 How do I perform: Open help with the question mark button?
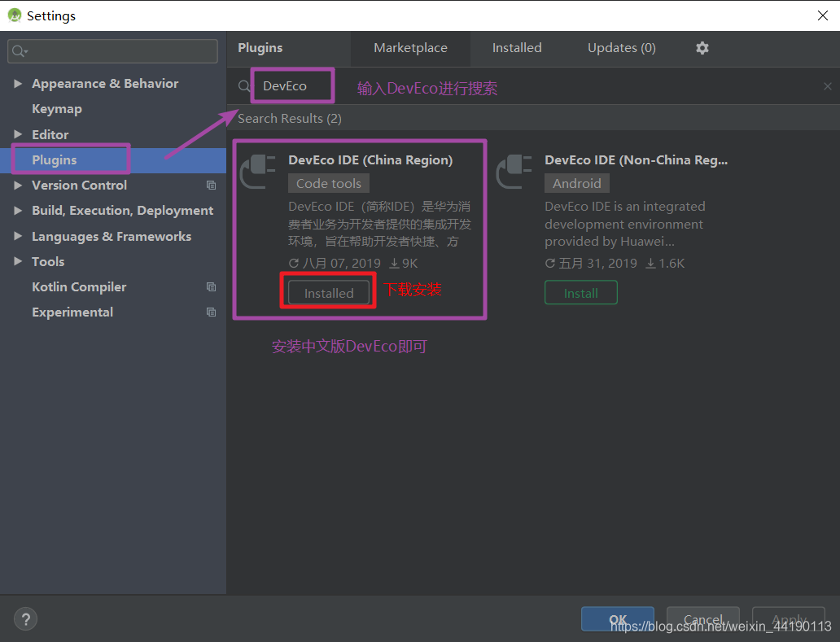point(25,619)
